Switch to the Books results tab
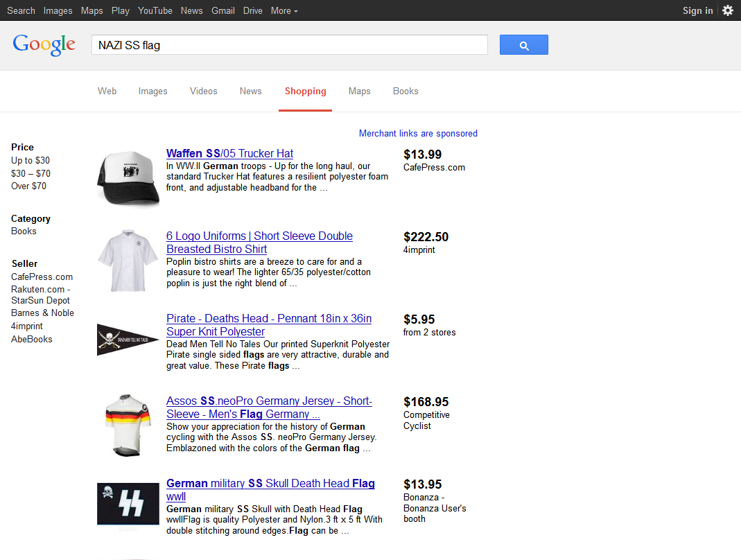 tap(406, 91)
